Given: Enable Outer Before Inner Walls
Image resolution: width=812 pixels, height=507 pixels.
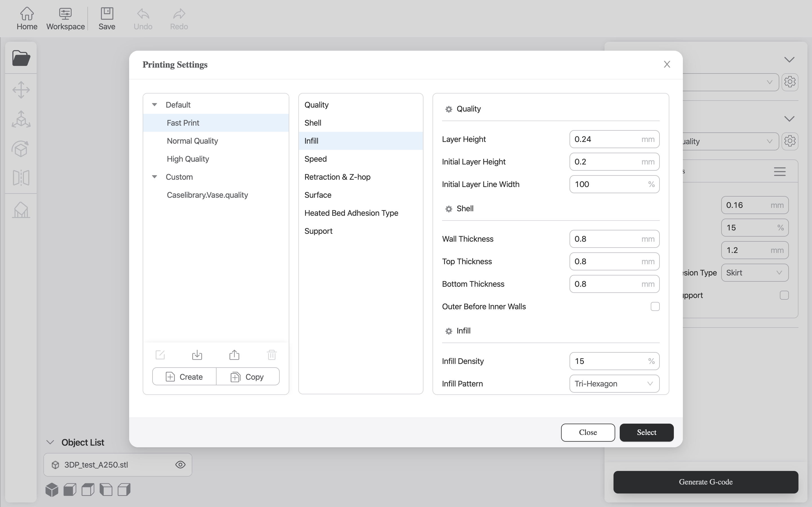Looking at the screenshot, I should click(x=655, y=306).
